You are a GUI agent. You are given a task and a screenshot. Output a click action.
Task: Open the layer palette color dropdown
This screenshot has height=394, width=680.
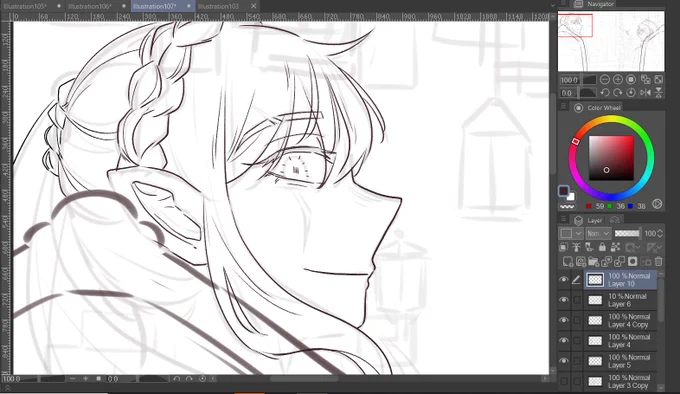[570, 234]
